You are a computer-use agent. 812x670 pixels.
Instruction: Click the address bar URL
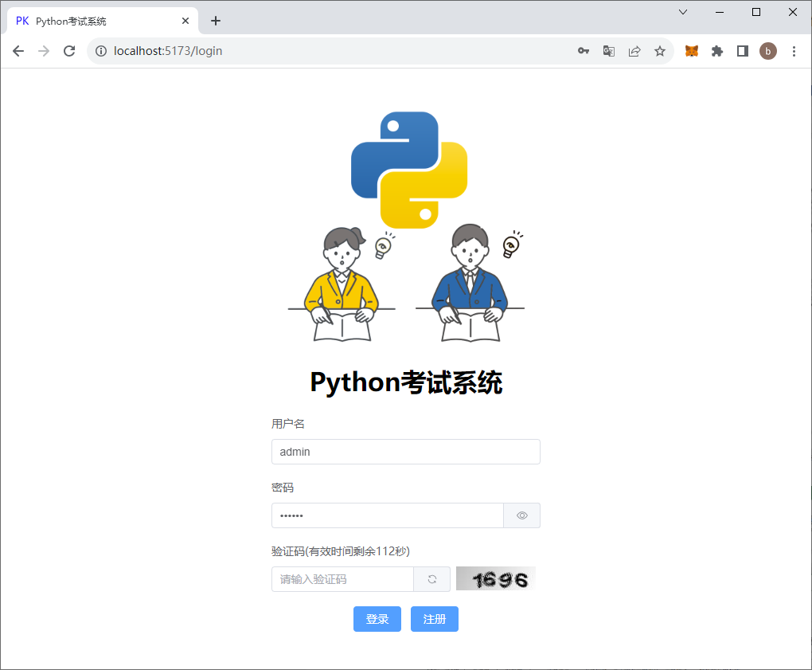[168, 51]
